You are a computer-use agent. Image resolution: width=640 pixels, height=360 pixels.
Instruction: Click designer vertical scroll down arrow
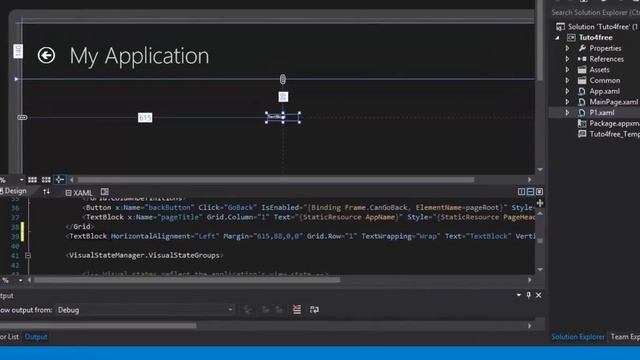[x=540, y=169]
